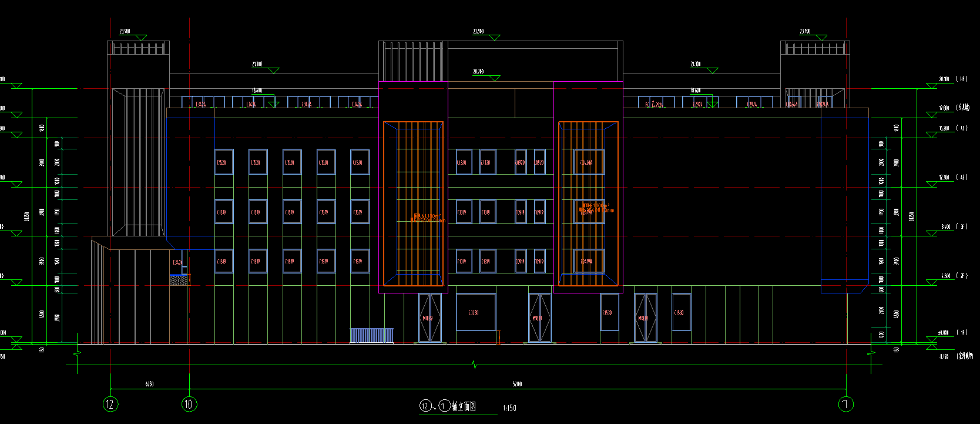This screenshot has width=980, height=424.
Task: Click the scale text 1:150
Action: pyautogui.click(x=509, y=408)
